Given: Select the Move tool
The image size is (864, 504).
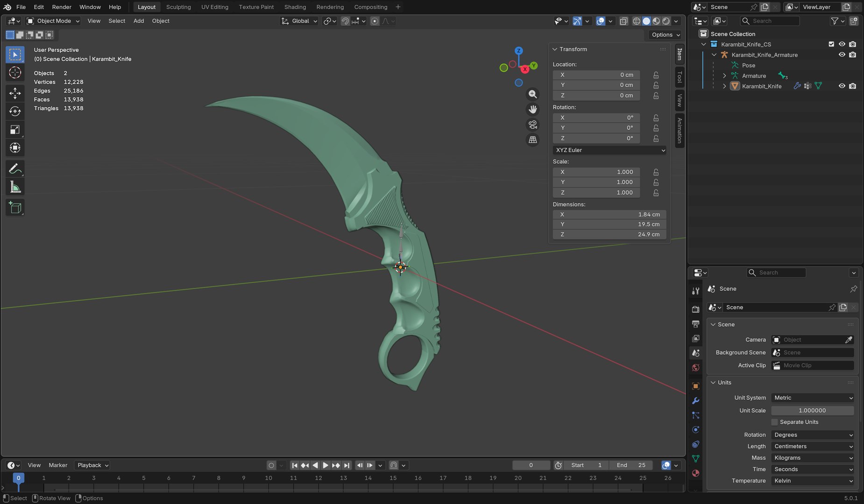Looking at the screenshot, I should 15,93.
